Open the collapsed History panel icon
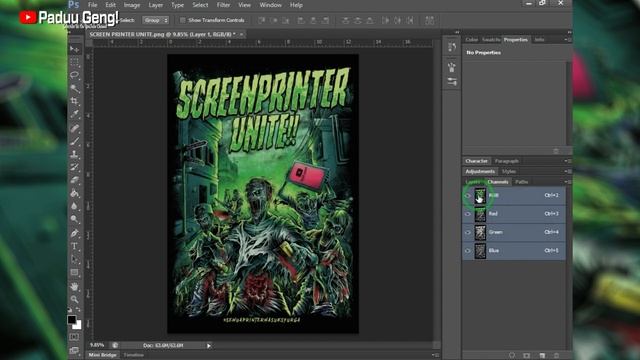Viewport: 640px width, 360px height. (452, 47)
